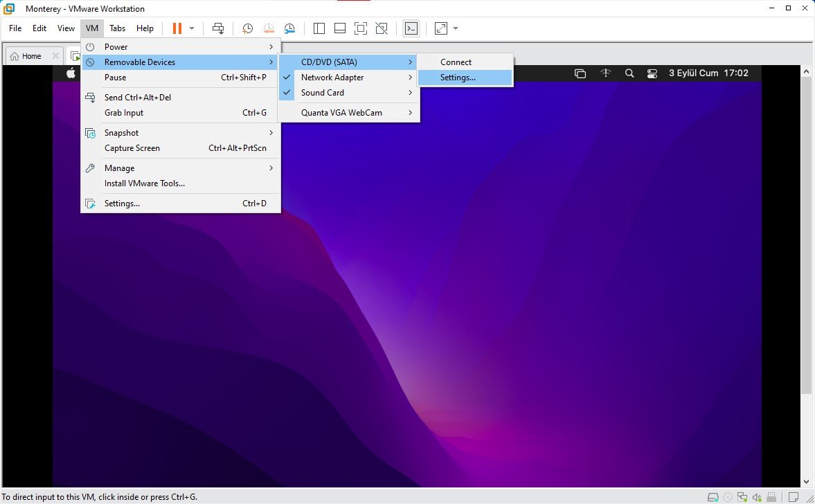This screenshot has height=504, width=815.
Task: Enter full screen mode icon
Action: click(x=361, y=28)
